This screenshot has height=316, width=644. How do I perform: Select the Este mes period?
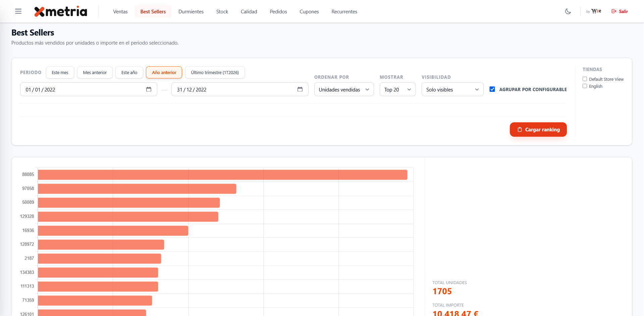60,73
